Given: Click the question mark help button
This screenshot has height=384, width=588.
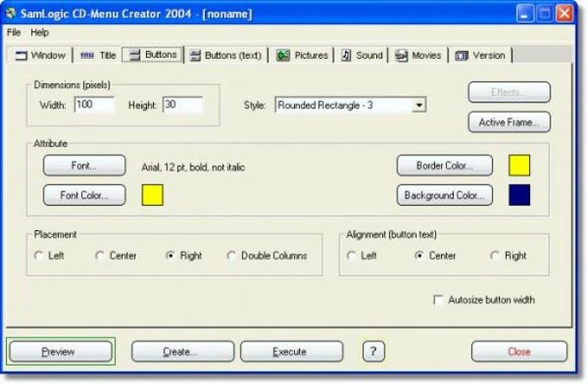Looking at the screenshot, I should (x=374, y=351).
